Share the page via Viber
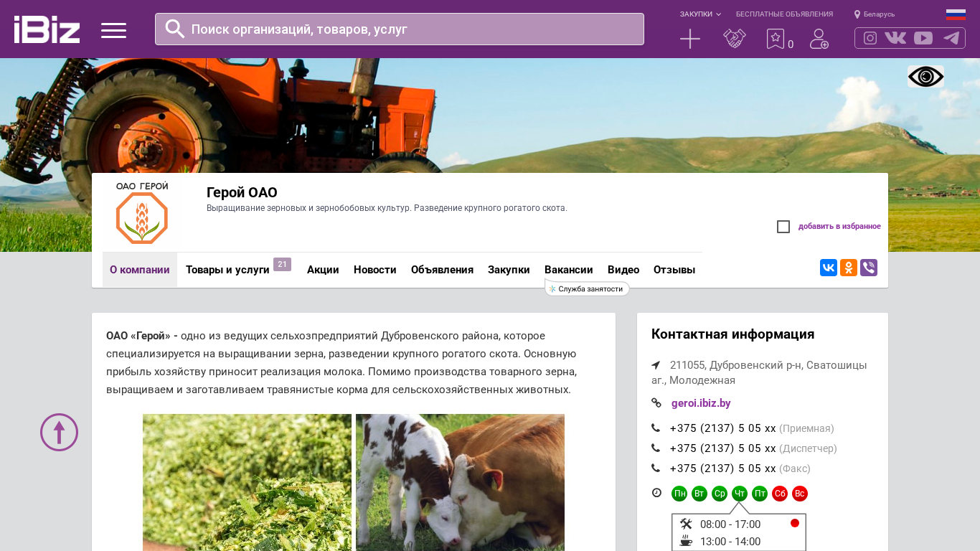This screenshot has width=980, height=551. (869, 268)
